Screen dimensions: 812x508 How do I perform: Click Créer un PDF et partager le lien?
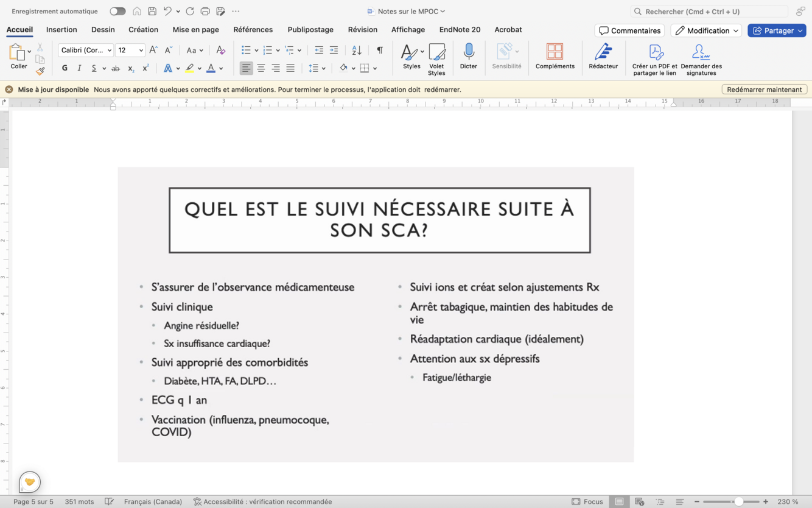655,59
